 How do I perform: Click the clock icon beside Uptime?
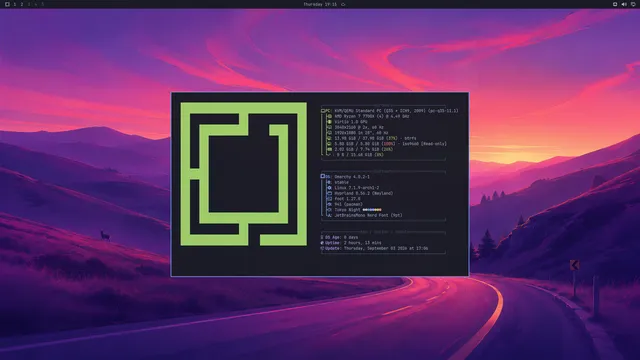click(x=322, y=242)
